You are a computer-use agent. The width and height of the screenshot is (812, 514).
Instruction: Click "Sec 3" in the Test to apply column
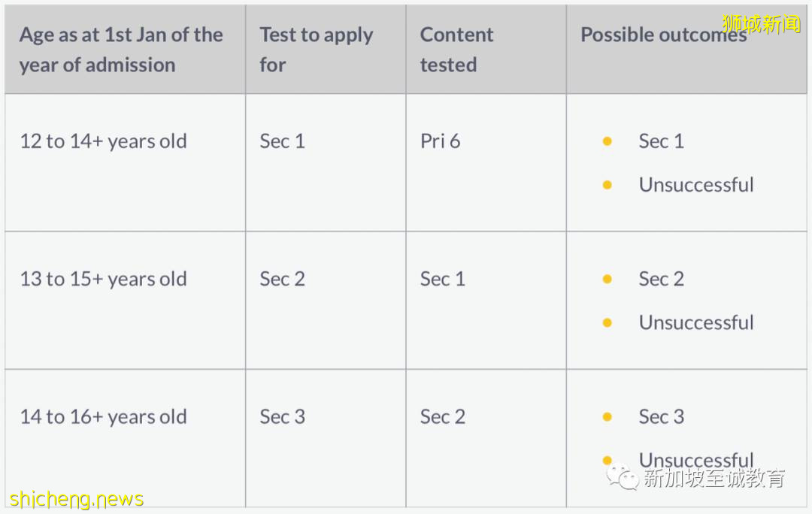pyautogui.click(x=282, y=417)
